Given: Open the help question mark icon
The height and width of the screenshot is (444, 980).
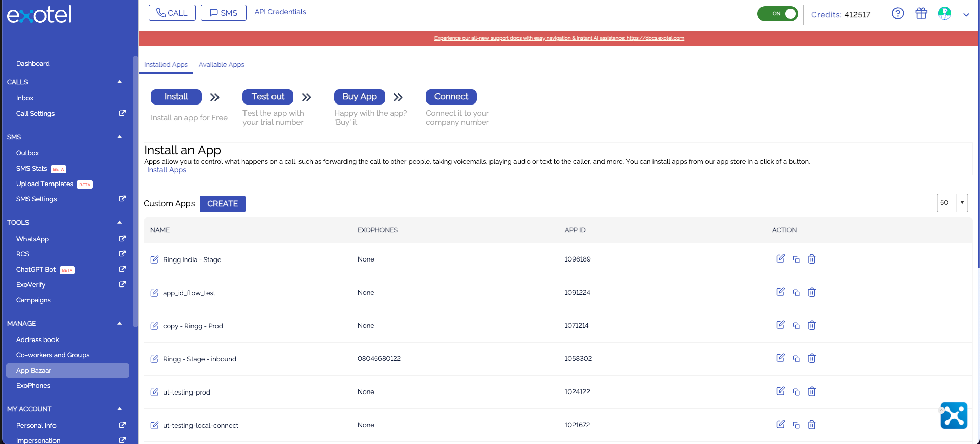Looking at the screenshot, I should 898,13.
